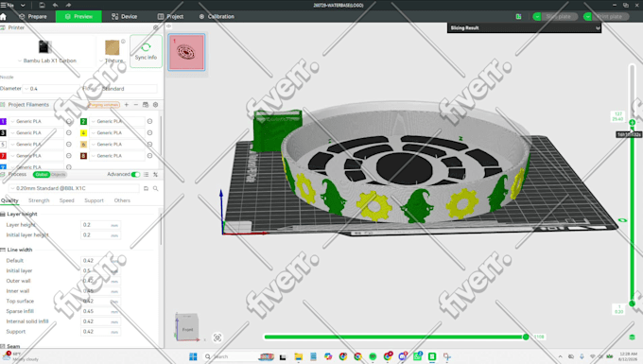Open the nozzle Diameter 0.4 dropdown
The image size is (643, 364).
tap(51, 89)
